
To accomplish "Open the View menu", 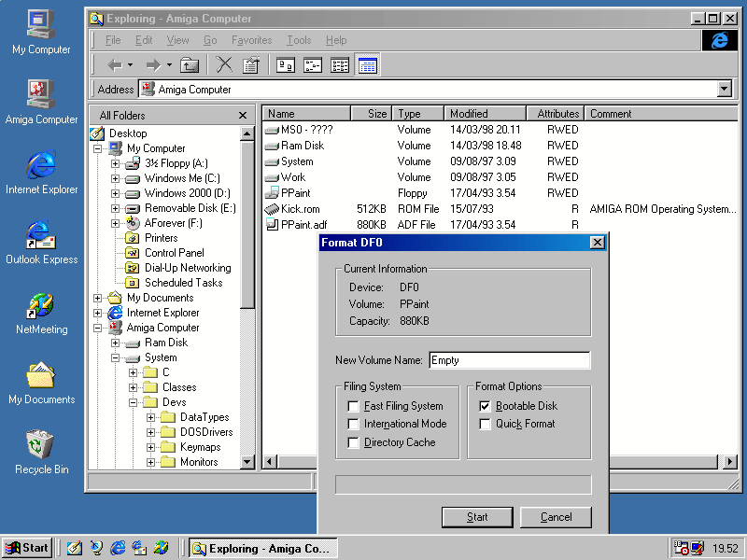I will pos(177,40).
